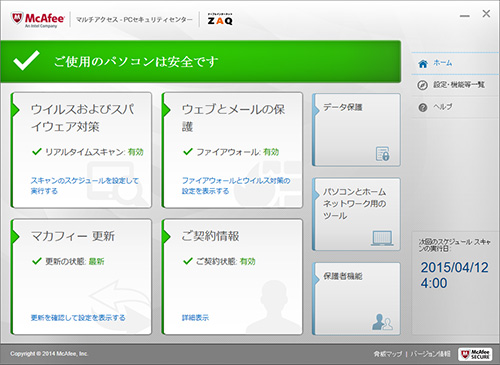Click the Copyright © 2014 McAfee, Inc. text
The width and height of the screenshot is (500, 365).
49,354
